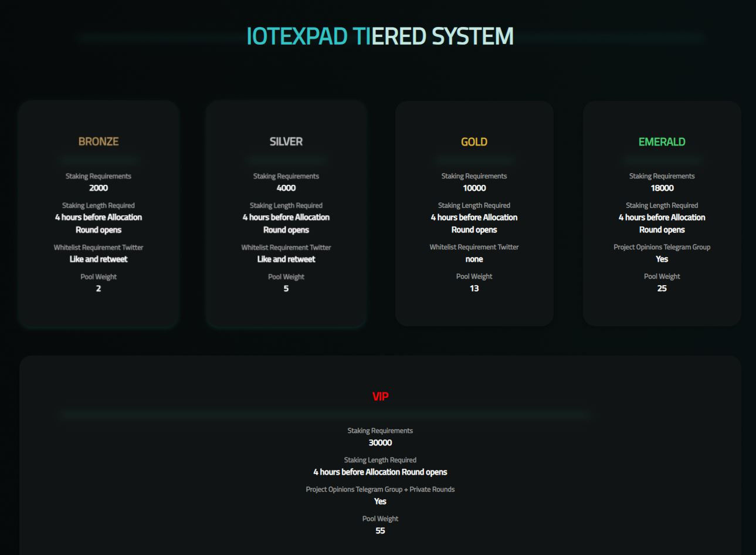Select the GOLD tier title
Viewport: 756px width, 555px height.
coord(474,142)
